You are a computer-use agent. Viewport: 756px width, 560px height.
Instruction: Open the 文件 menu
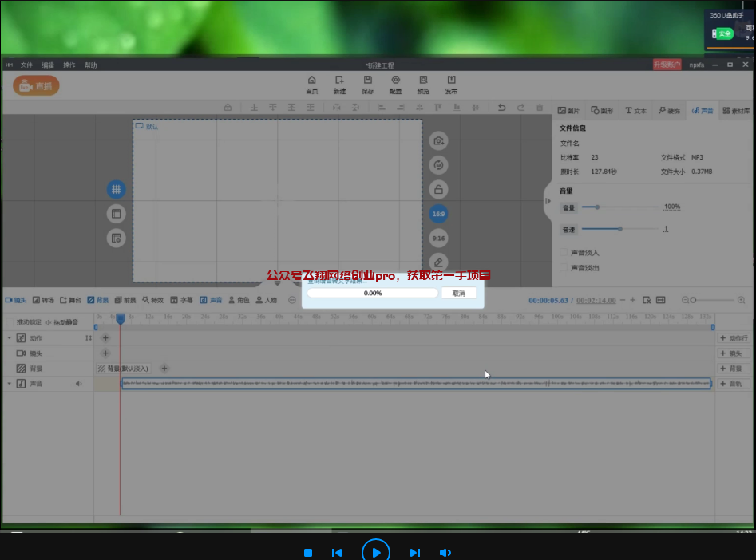(x=26, y=65)
